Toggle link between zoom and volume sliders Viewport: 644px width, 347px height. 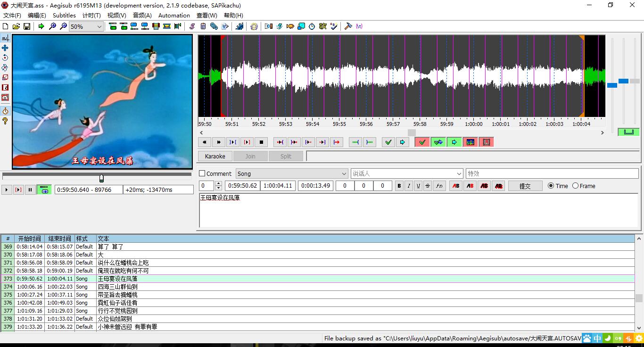pos(628,132)
